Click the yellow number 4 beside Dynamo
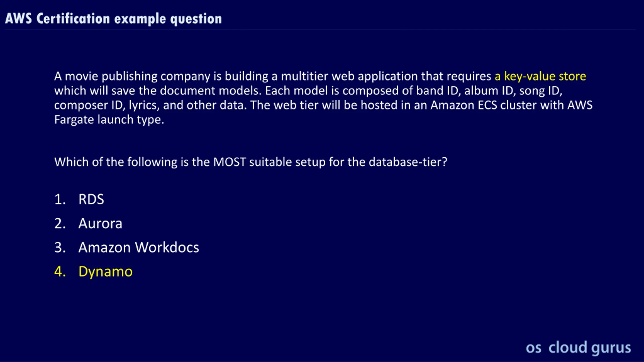The height and width of the screenshot is (362, 644). click(60, 271)
